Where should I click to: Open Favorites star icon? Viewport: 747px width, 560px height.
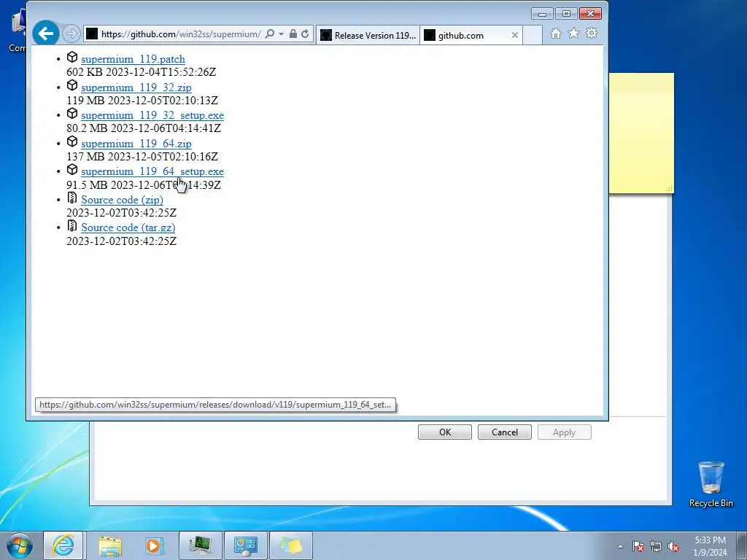coord(573,34)
